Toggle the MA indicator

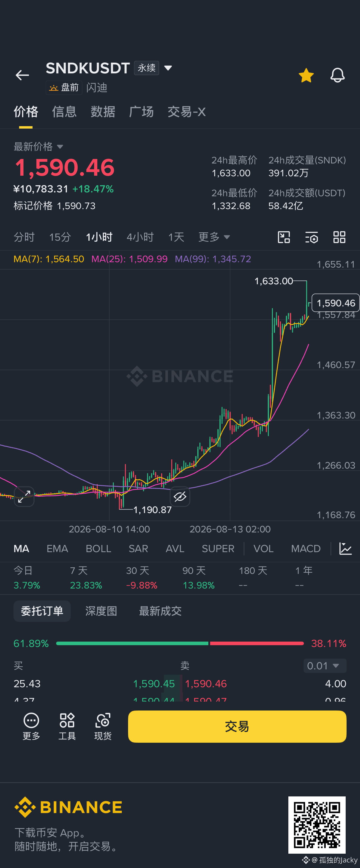(21, 549)
